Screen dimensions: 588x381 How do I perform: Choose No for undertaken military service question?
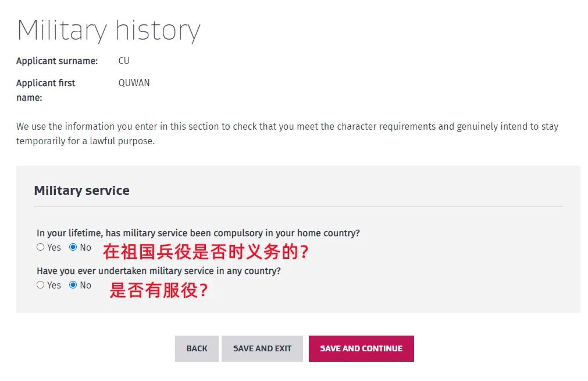point(73,285)
